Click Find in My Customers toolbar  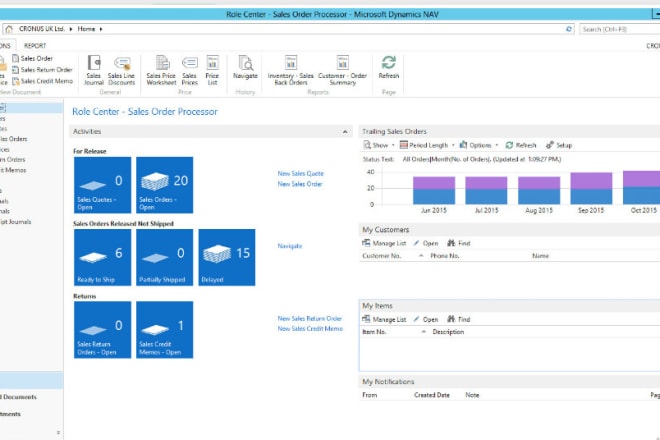click(459, 243)
